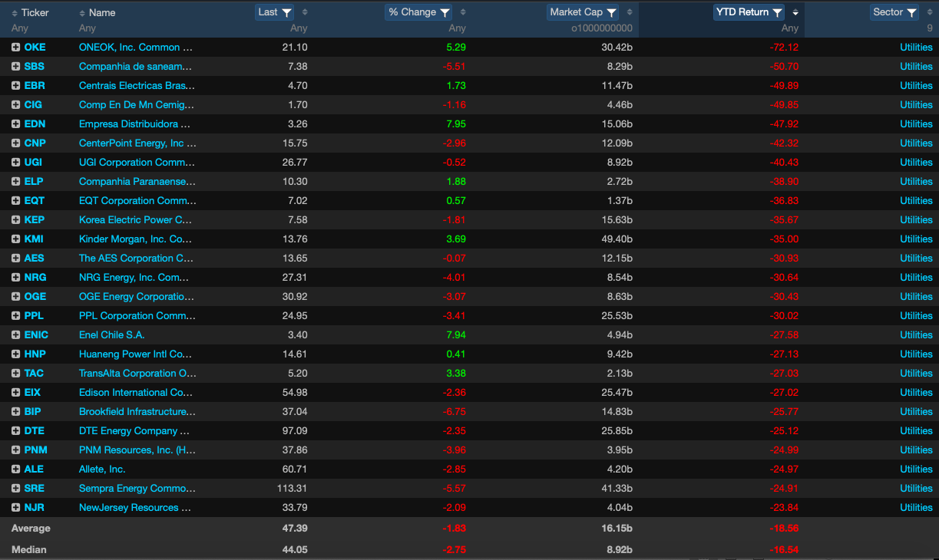This screenshot has height=560, width=939.
Task: Select market cap value 49.40b
Action: click(x=617, y=239)
